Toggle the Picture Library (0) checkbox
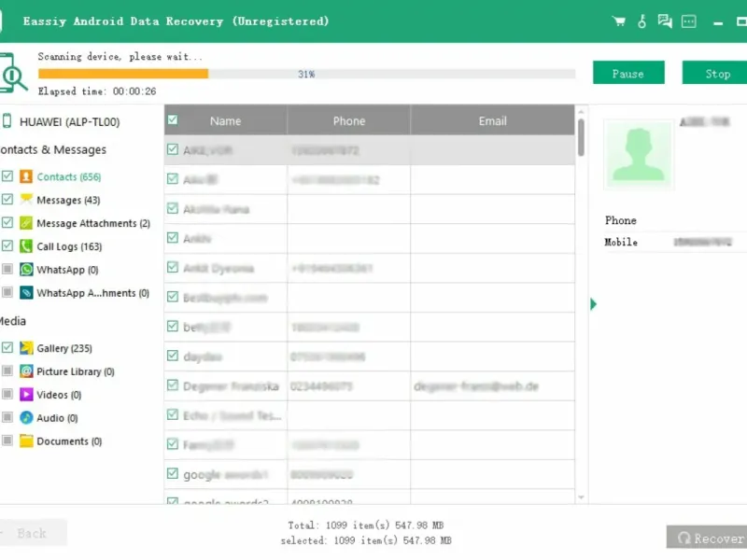Screen dimensions: 747x560 point(7,371)
